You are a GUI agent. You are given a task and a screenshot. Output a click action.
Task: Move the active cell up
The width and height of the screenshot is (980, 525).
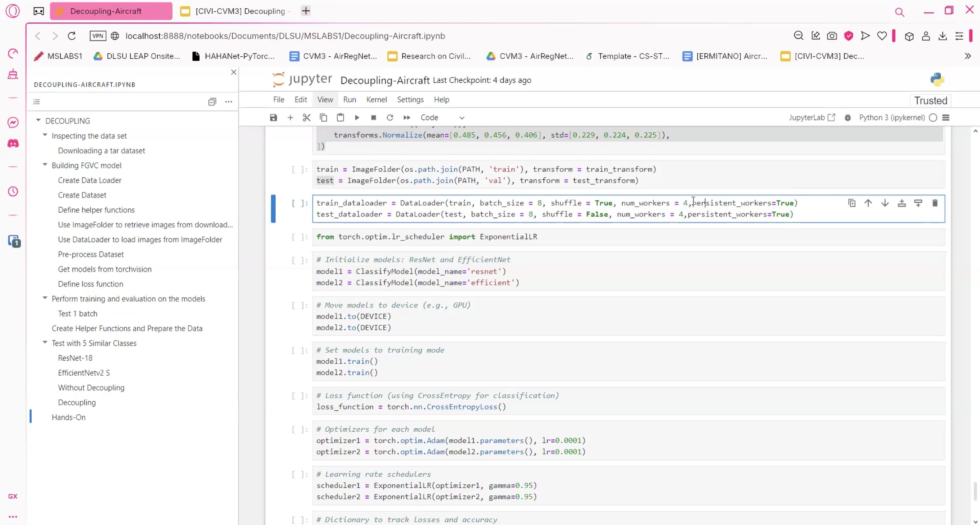tap(868, 203)
